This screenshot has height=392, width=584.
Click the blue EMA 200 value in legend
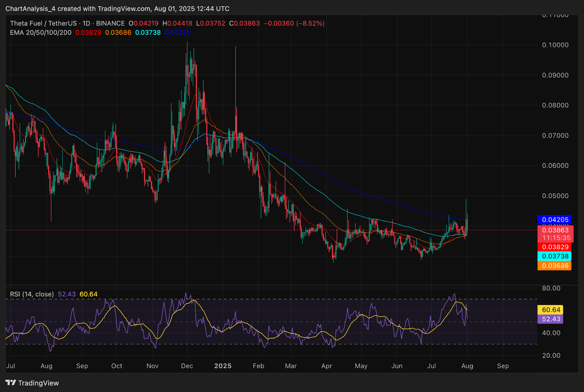177,32
